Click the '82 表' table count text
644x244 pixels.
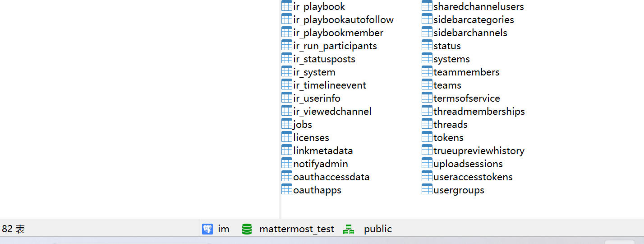(14, 229)
